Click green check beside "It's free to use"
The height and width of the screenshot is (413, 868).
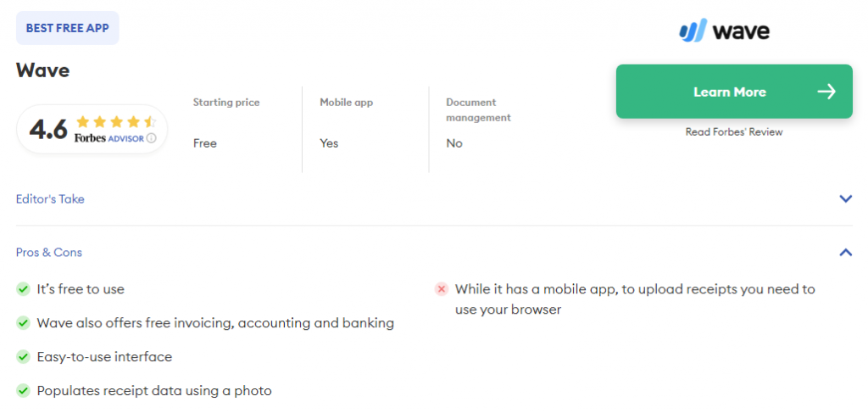[x=24, y=289]
